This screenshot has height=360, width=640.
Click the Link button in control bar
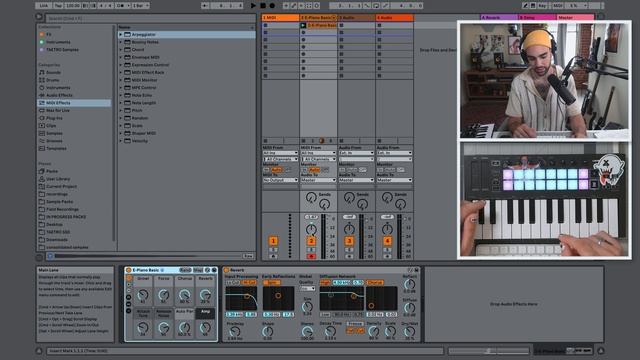(44, 6)
